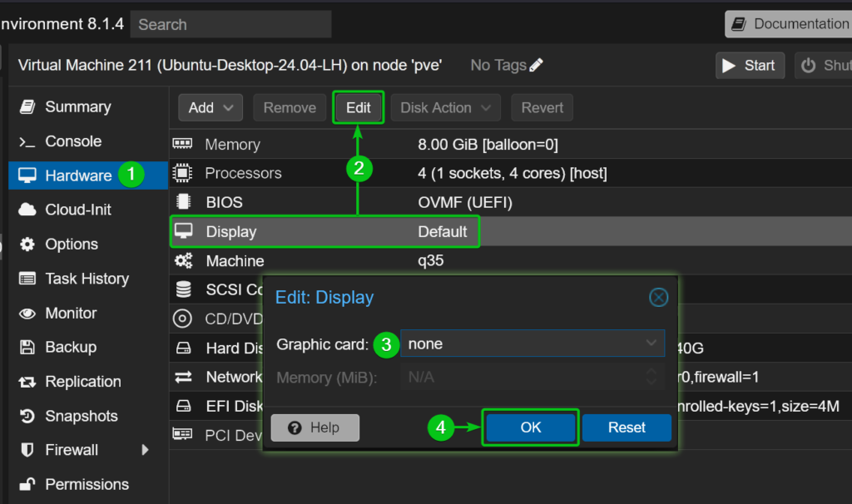852x504 pixels.
Task: Click the q35 machine value
Action: [430, 261]
